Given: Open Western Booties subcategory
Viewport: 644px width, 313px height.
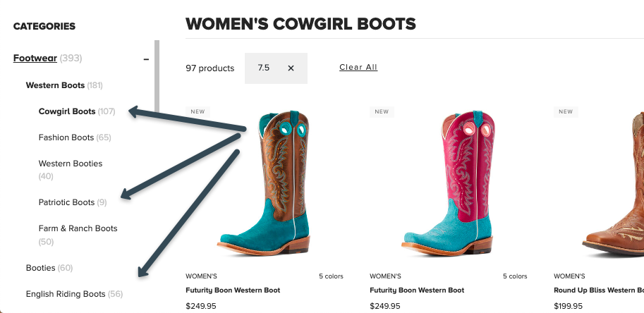Looking at the screenshot, I should (x=71, y=164).
